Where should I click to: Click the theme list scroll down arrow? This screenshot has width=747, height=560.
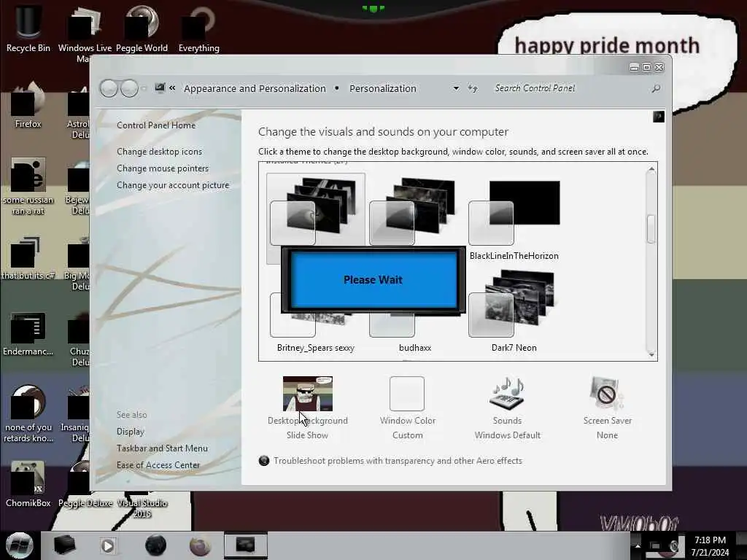pos(651,354)
